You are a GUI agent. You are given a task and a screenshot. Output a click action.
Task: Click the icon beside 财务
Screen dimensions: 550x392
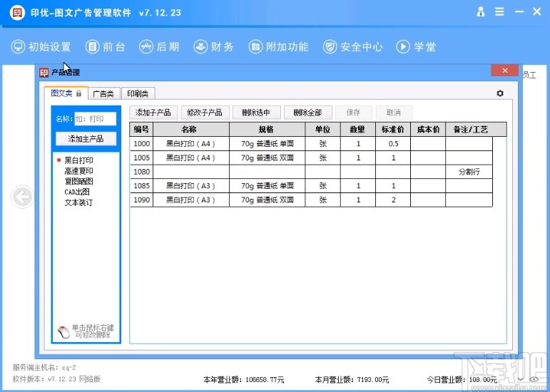(200, 46)
